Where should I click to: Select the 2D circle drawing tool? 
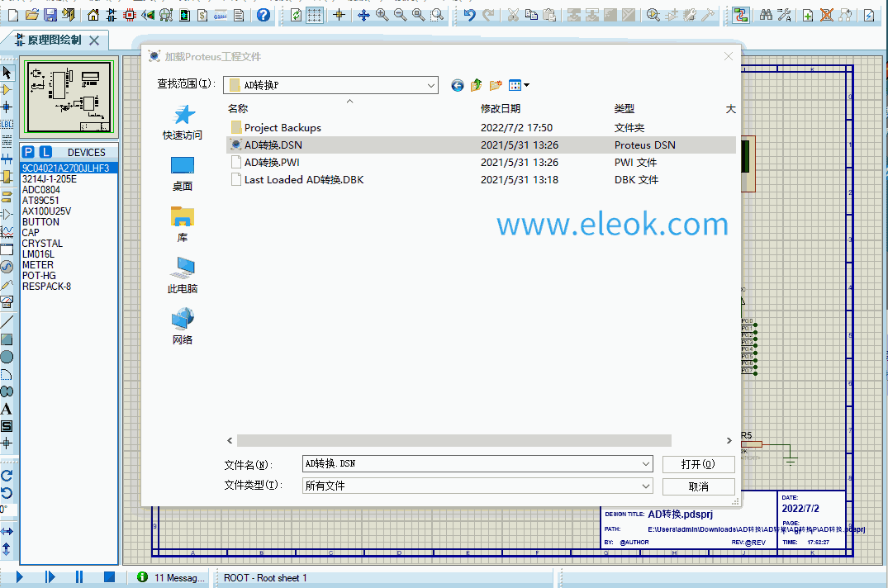tap(7, 357)
